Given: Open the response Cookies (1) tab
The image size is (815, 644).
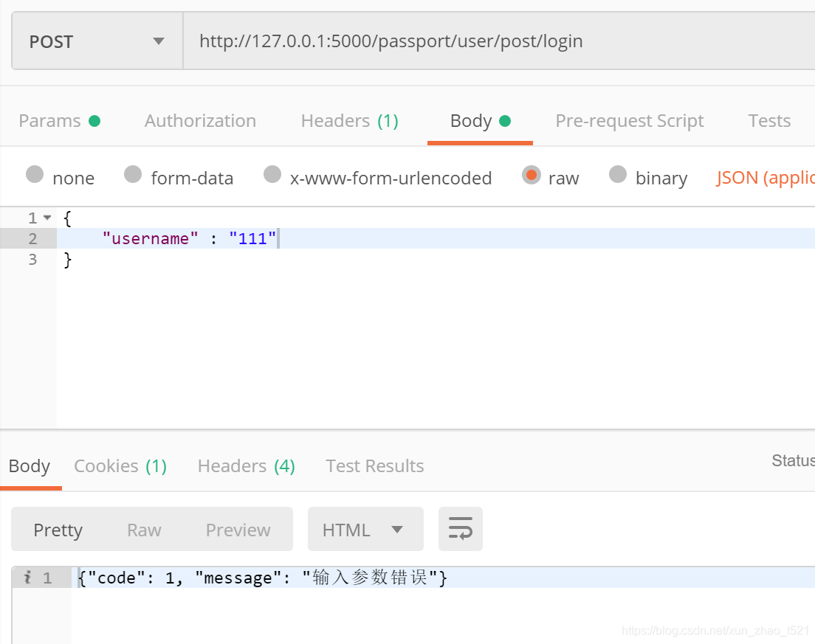Looking at the screenshot, I should point(120,466).
